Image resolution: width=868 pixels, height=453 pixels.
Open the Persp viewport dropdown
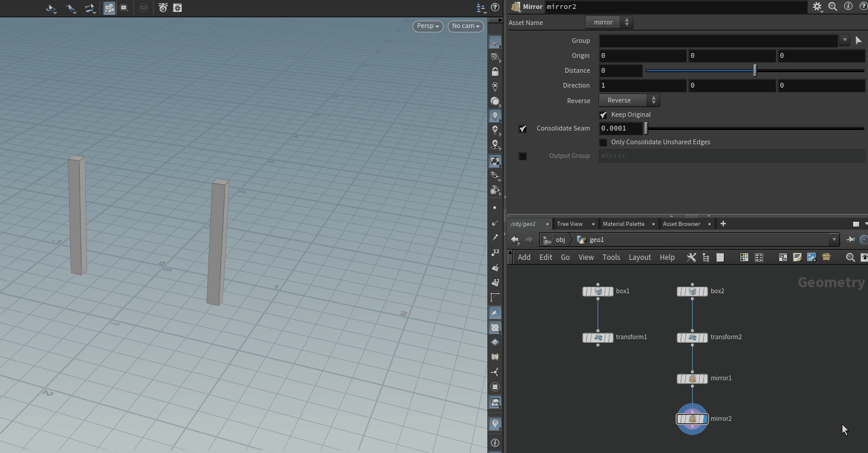coord(427,26)
